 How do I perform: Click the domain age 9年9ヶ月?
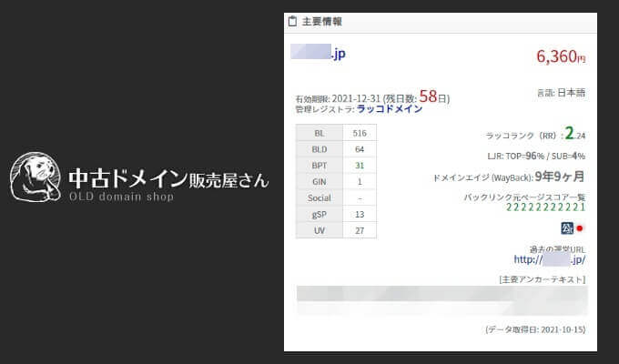coord(560,177)
